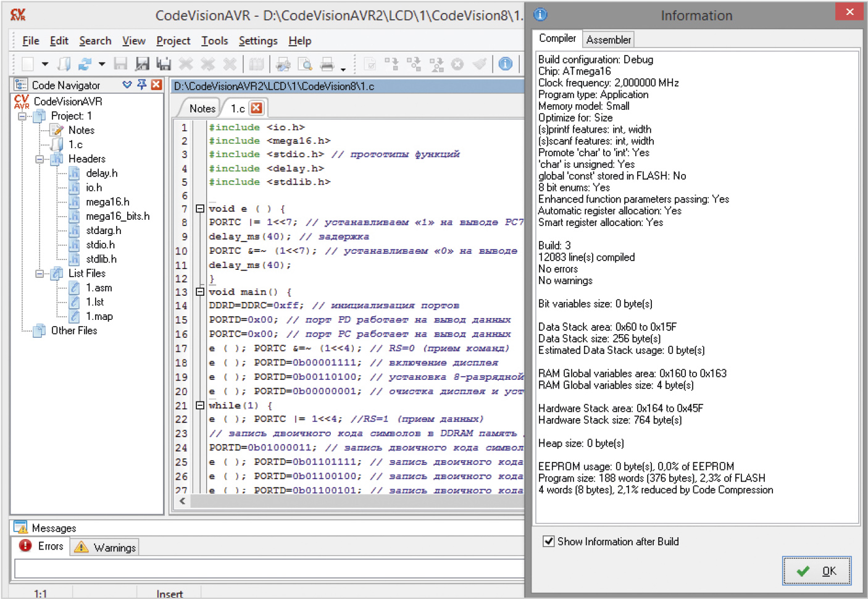Click OK in the Information dialog
The height and width of the screenshot is (599, 868).
[x=817, y=571]
